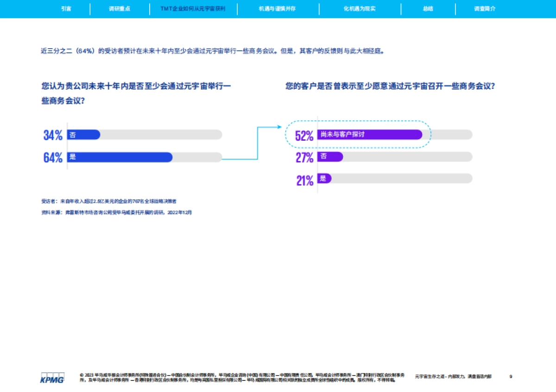Click the 64% percentage label
Image resolution: width=556 pixels, height=392 pixels.
coord(53,158)
